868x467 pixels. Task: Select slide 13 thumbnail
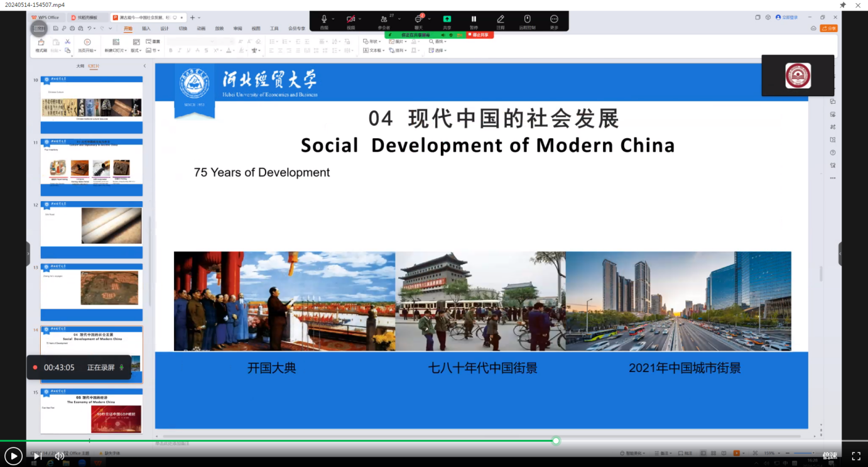coord(92,292)
